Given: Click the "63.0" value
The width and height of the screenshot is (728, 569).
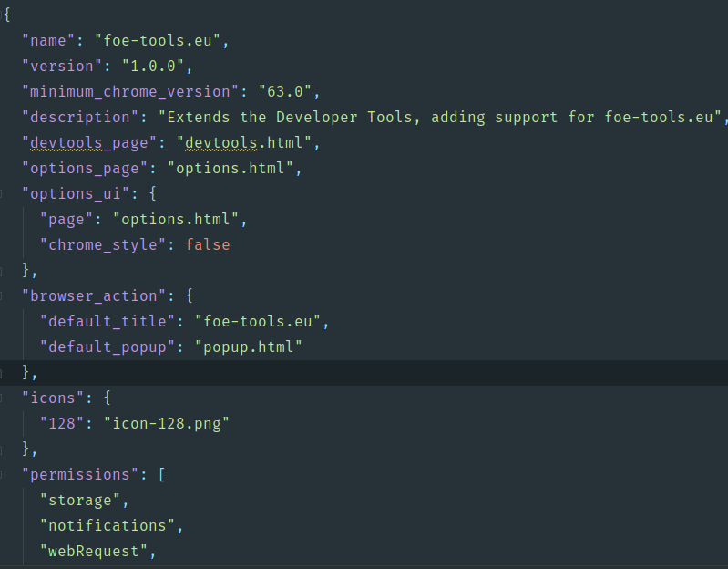Looking at the screenshot, I should tap(284, 91).
